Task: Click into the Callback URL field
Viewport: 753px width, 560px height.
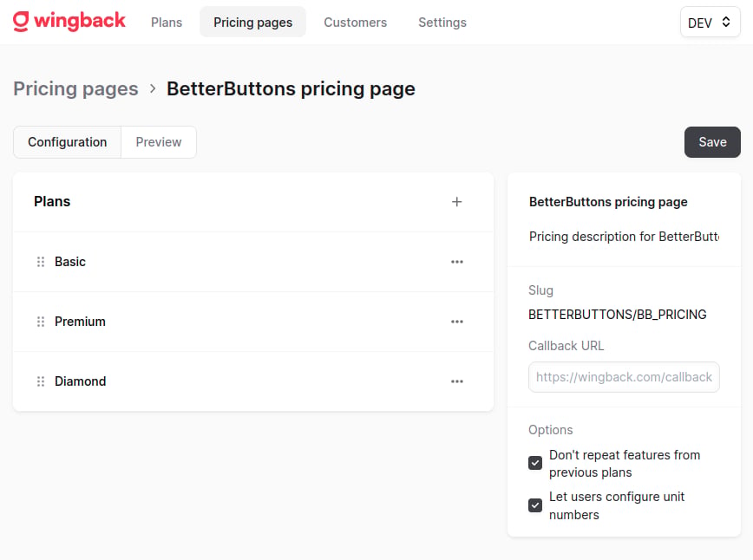Action: (x=624, y=377)
